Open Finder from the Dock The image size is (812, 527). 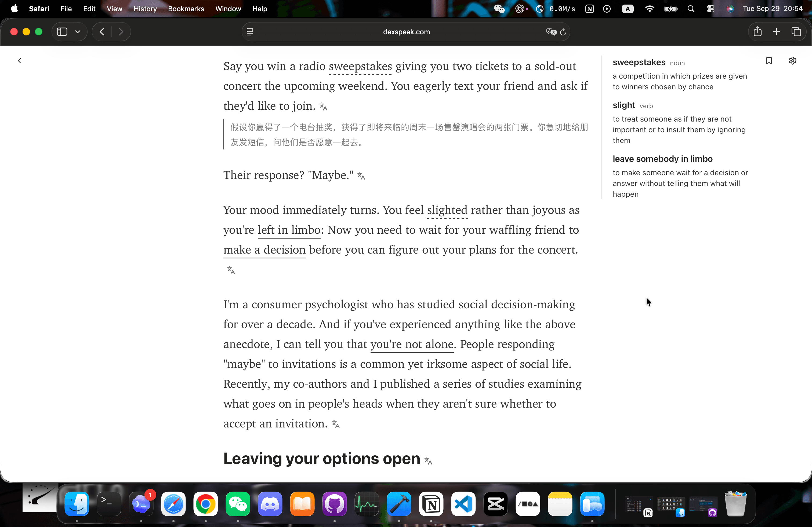[77, 504]
